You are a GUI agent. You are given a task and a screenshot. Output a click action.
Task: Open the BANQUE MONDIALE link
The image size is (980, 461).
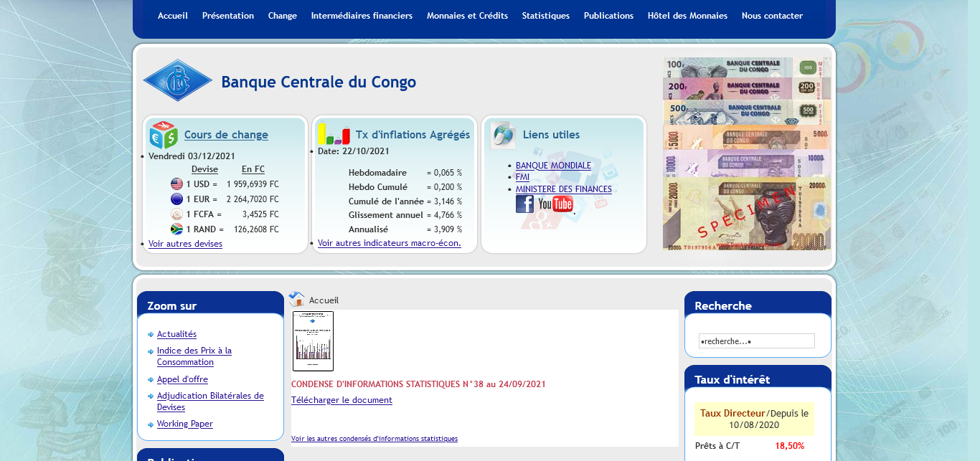click(553, 166)
